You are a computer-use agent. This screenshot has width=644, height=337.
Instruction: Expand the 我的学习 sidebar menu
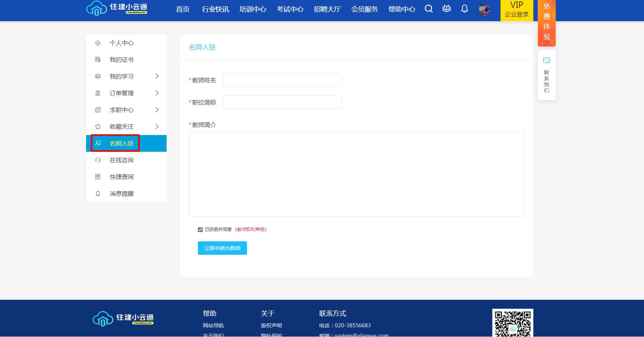[157, 76]
